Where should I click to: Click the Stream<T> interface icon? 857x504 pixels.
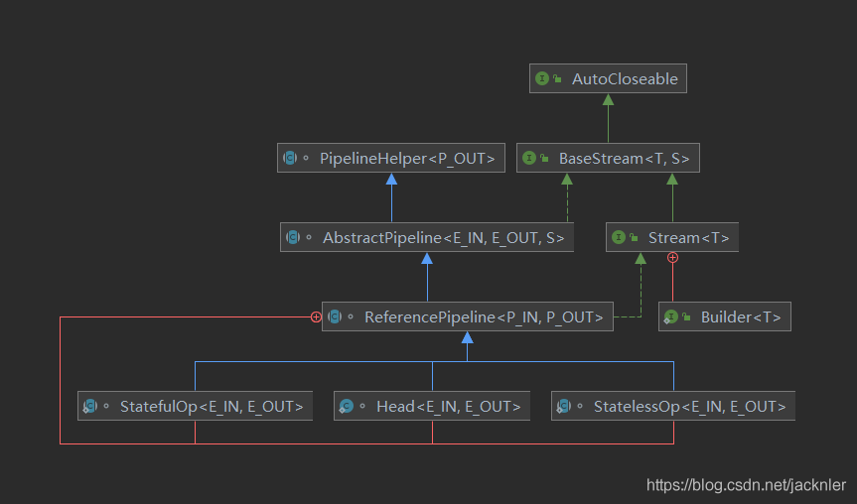coord(618,237)
